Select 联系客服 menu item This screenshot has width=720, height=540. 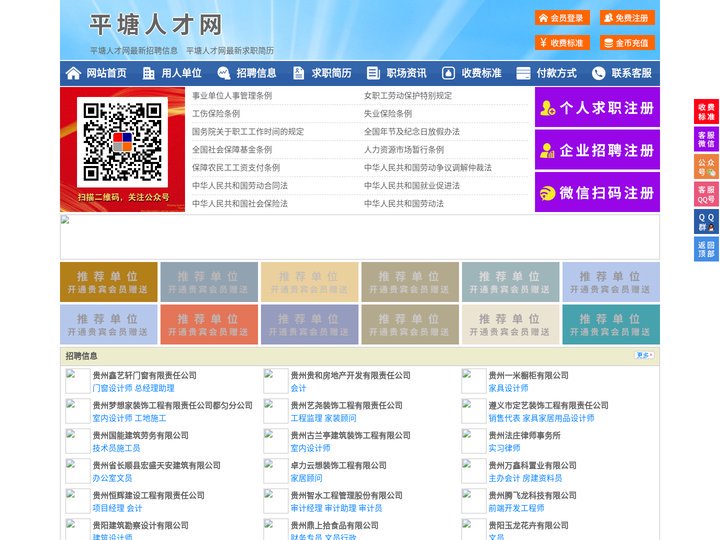tap(631, 73)
